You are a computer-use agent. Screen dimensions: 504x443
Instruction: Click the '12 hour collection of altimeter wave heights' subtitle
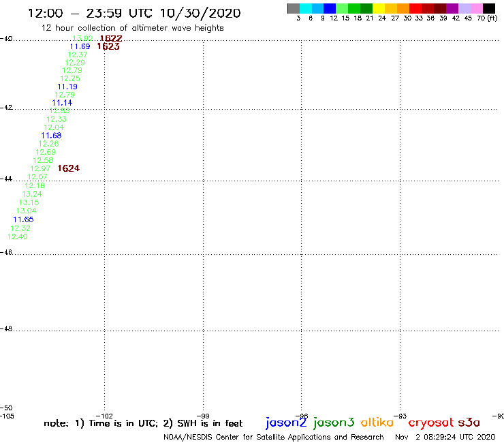(132, 28)
